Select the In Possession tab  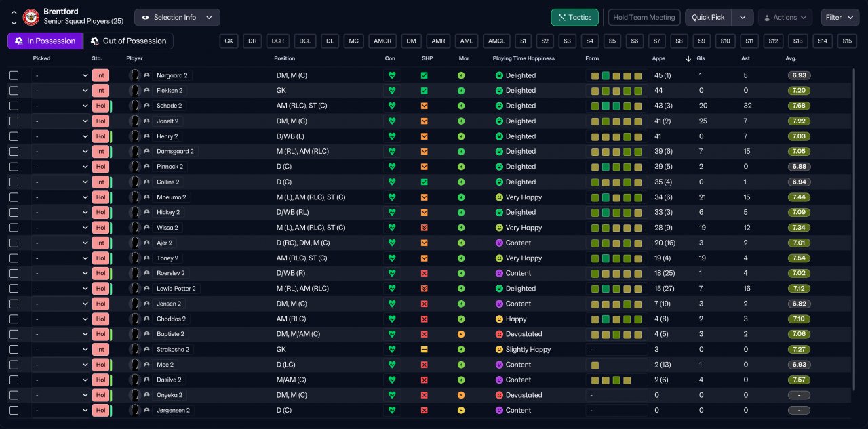pos(45,41)
